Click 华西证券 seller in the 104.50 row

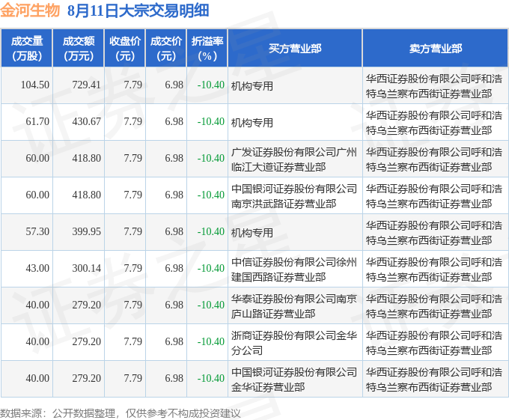pos(434,86)
